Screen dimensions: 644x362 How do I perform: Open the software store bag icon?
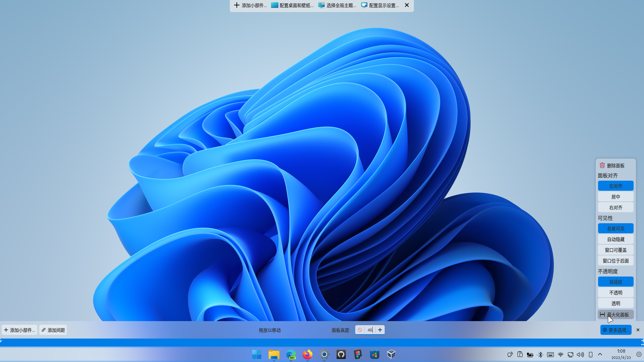coord(375,354)
